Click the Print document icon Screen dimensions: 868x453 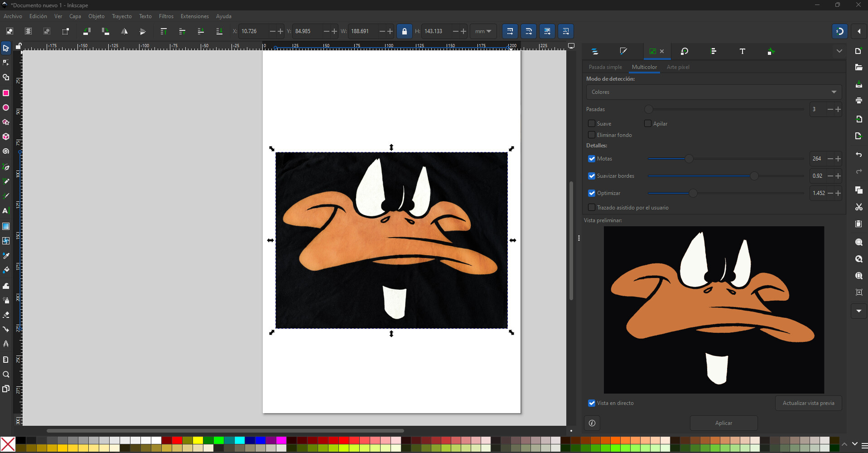pos(858,100)
